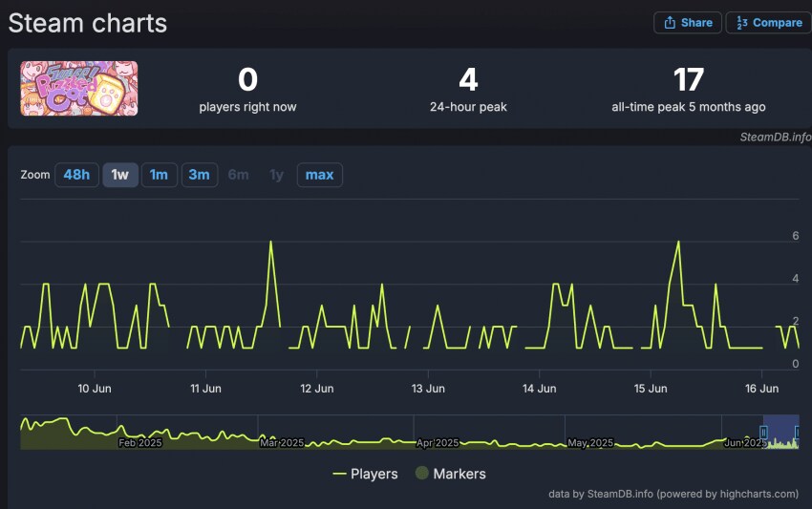Choose the max zoom range
The width and height of the screenshot is (812, 509).
319,175
